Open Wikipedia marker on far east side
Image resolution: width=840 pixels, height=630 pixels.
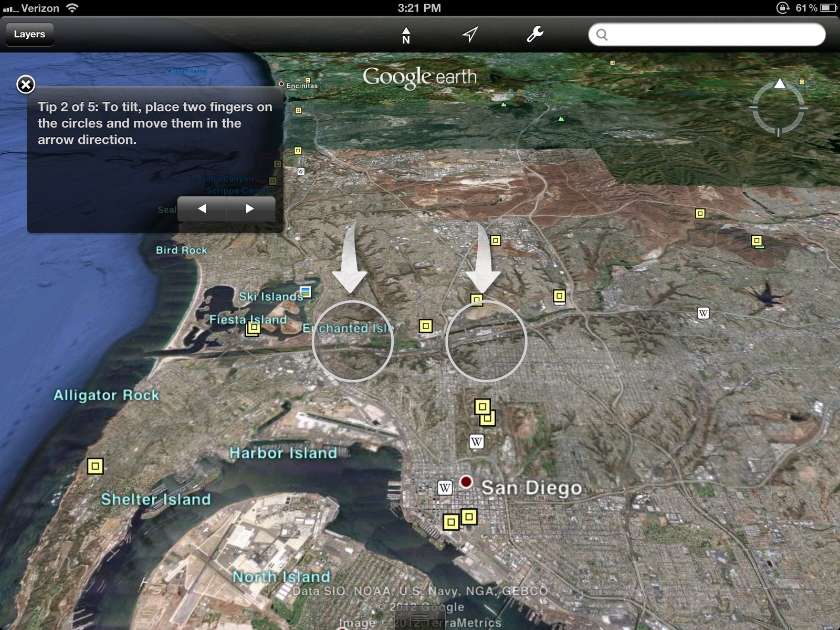coord(703,313)
